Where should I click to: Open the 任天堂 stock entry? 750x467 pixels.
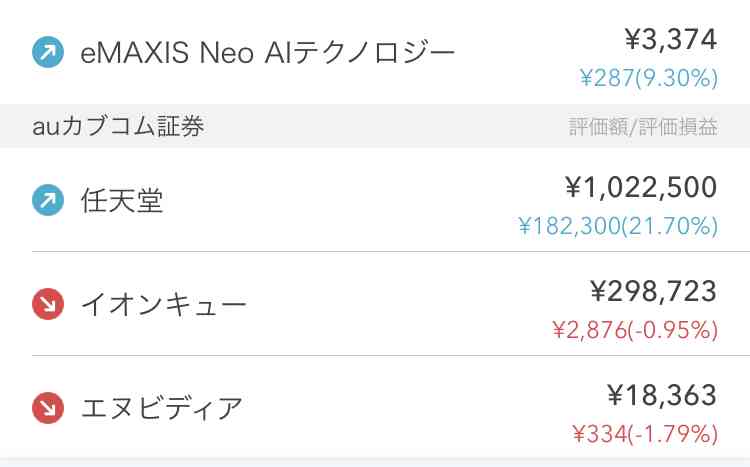(x=375, y=200)
